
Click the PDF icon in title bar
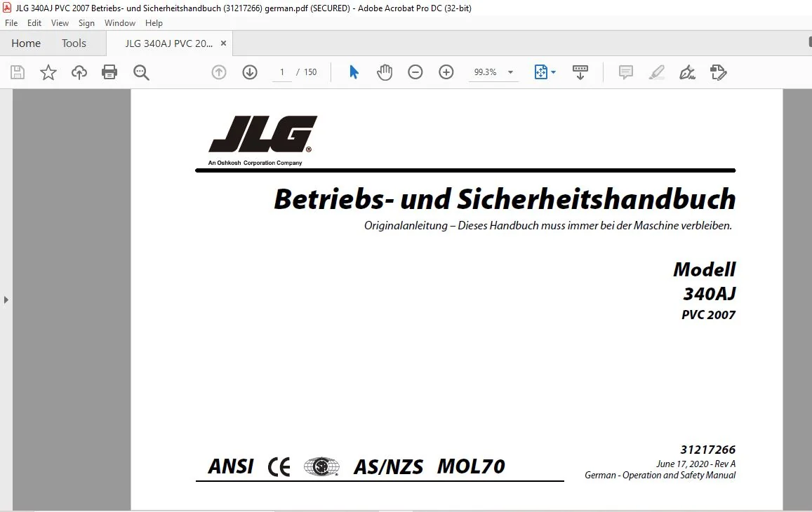tap(7, 8)
